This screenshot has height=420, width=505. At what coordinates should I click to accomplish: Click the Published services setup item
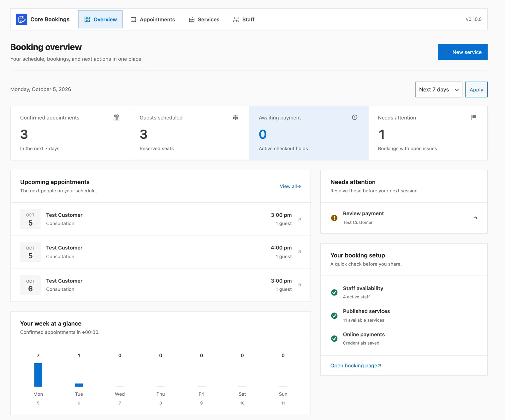point(404,316)
